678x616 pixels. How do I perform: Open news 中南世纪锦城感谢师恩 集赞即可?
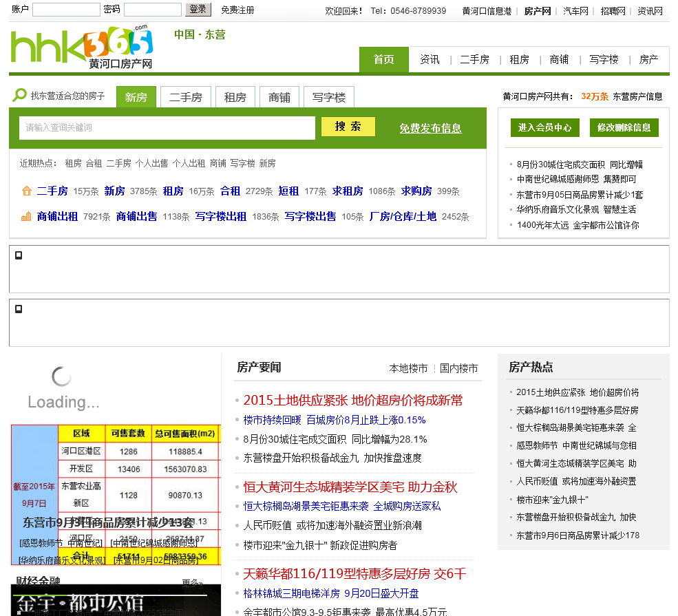576,180
